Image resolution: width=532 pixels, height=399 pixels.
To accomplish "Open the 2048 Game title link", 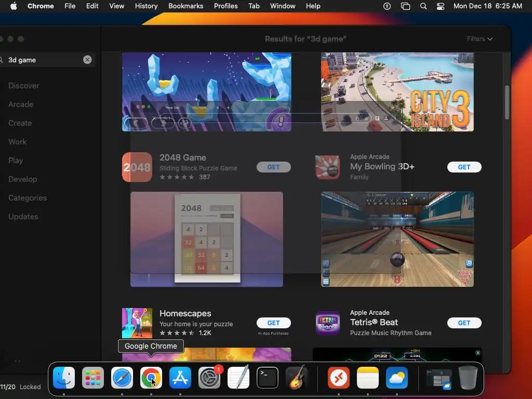I will coord(183,158).
